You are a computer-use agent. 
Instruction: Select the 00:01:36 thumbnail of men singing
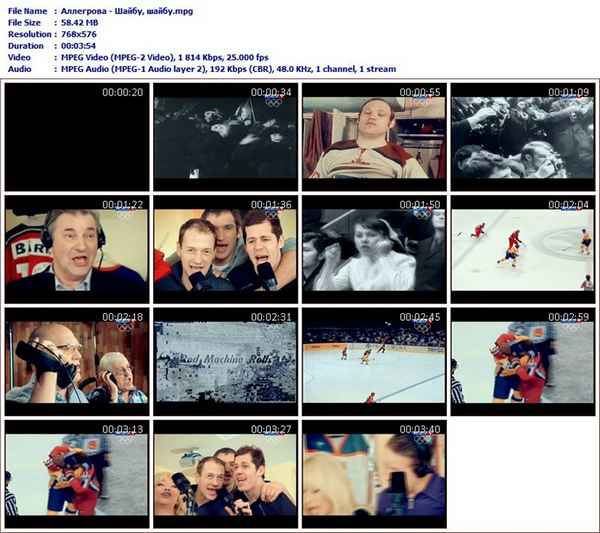click(x=224, y=250)
